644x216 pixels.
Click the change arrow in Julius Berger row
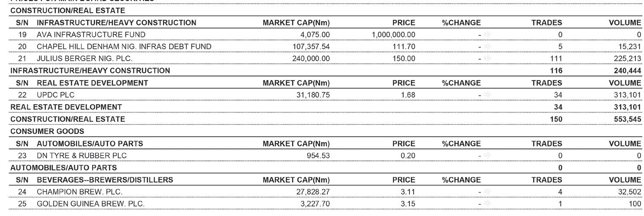pos(487,59)
